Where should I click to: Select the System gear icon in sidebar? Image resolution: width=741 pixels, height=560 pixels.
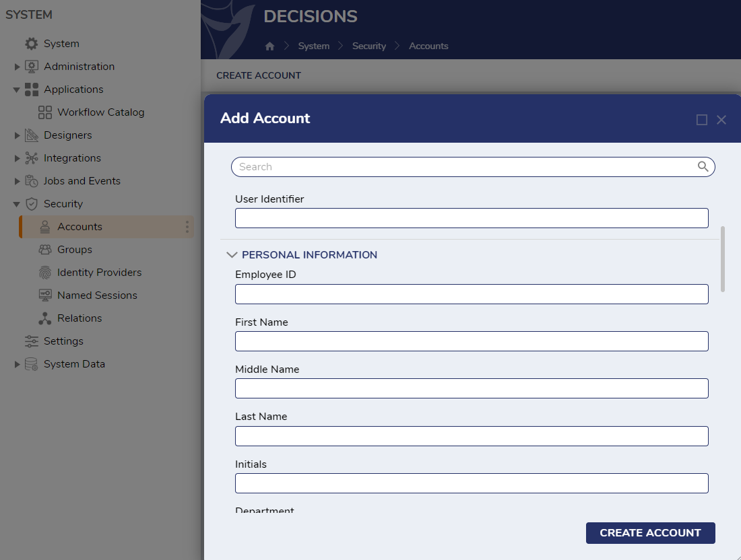click(x=31, y=43)
